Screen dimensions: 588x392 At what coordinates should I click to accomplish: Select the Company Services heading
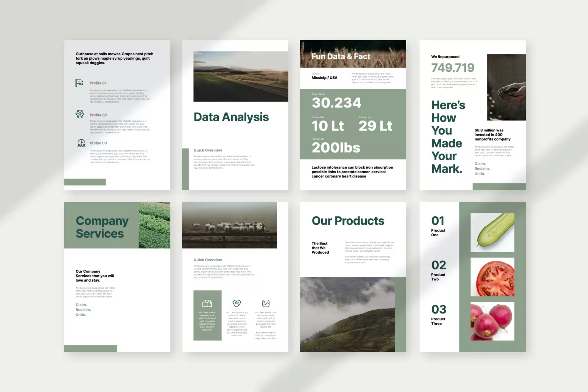point(102,227)
